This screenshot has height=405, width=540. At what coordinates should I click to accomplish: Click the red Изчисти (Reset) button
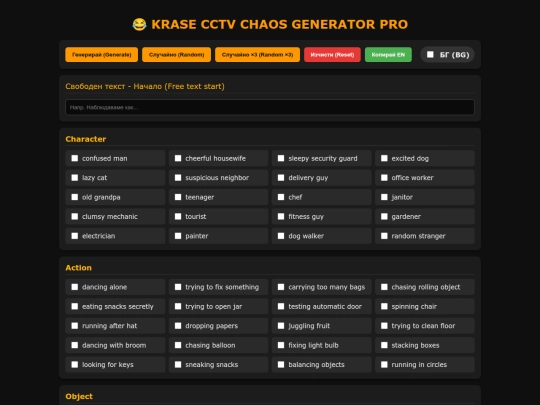tap(332, 55)
